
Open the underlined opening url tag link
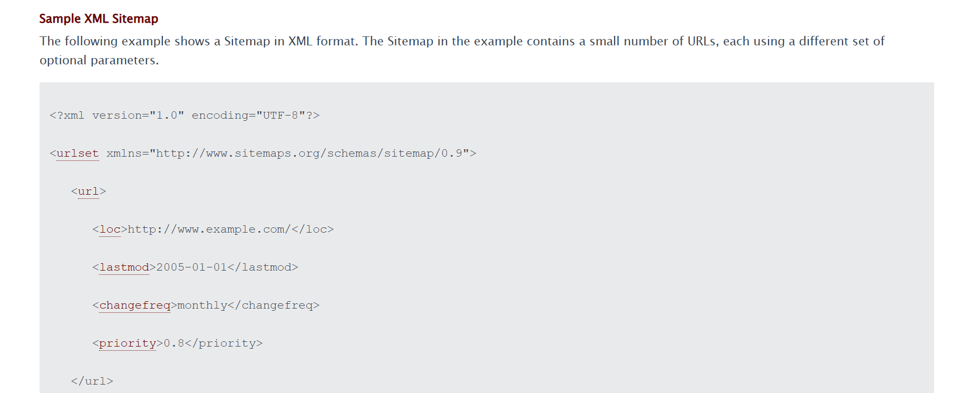(88, 191)
